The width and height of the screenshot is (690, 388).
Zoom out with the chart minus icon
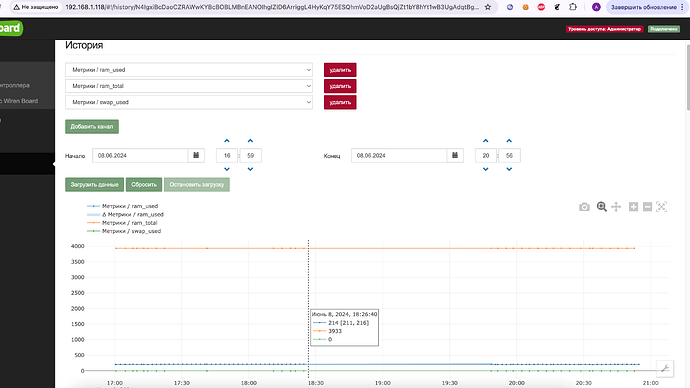(x=647, y=207)
